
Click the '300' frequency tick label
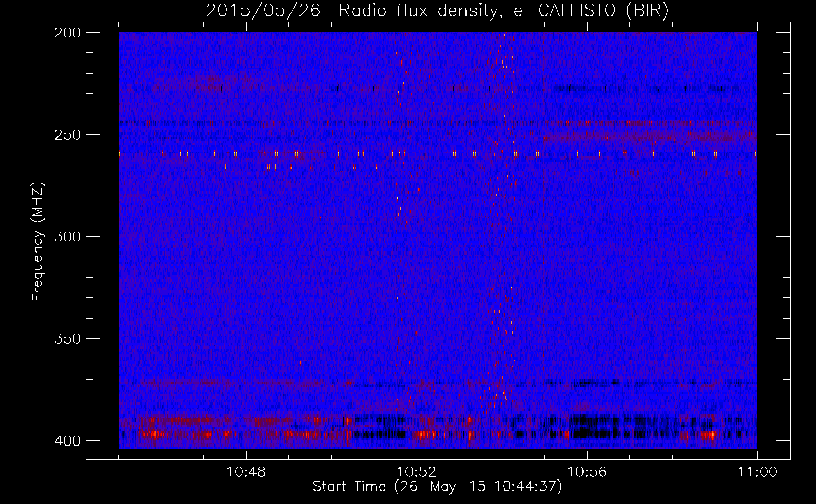[x=67, y=237]
